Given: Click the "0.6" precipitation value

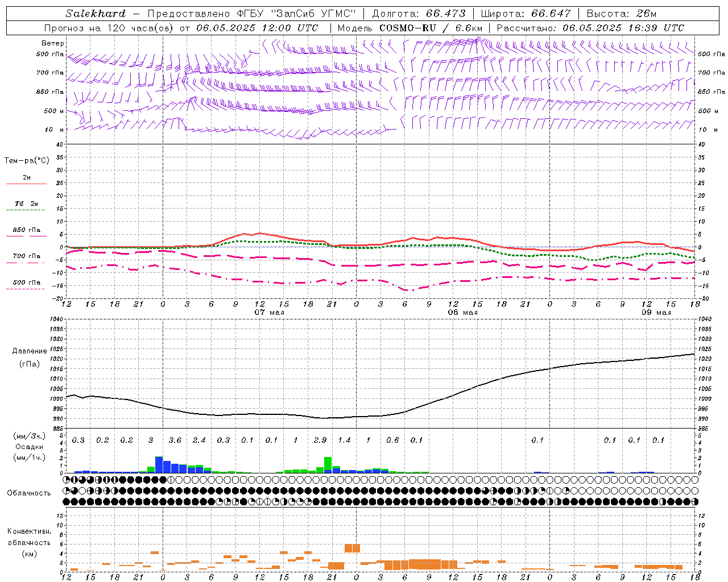Looking at the screenshot, I should coord(392,440).
